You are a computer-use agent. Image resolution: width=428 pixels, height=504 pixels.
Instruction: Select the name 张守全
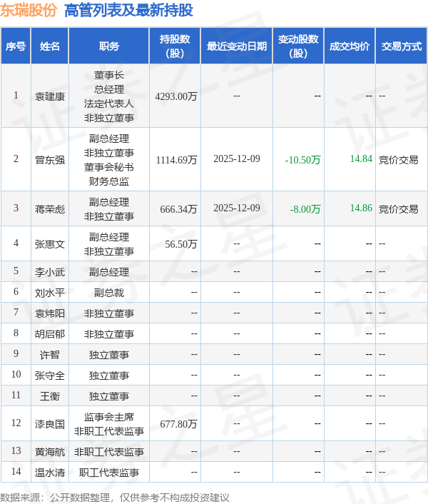tap(50, 375)
